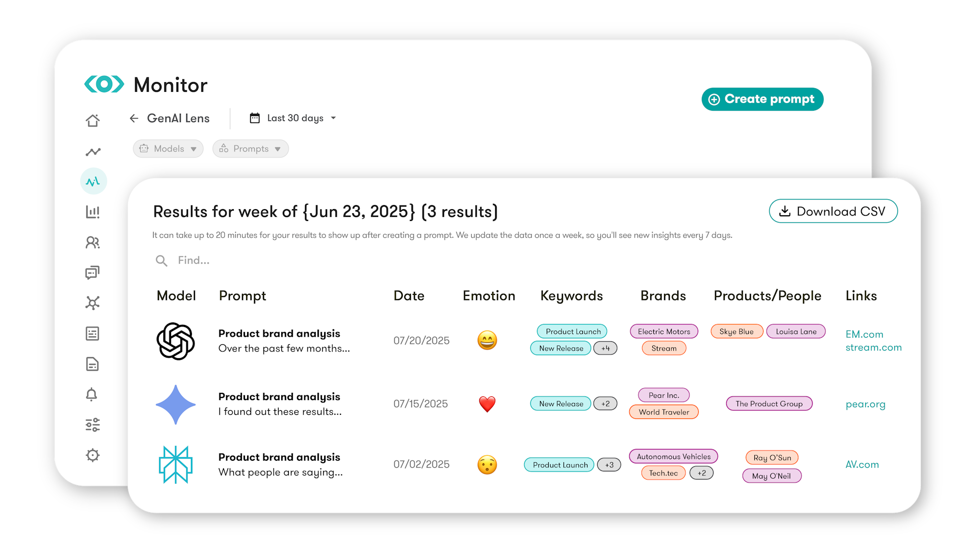Screen dimensions: 980x551
Task: Open the people audience sidebar icon
Action: point(93,242)
